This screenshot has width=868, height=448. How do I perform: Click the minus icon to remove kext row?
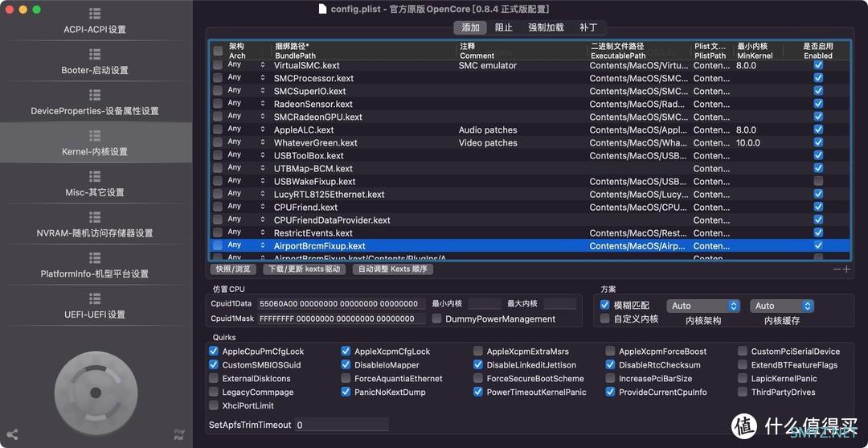(837, 269)
